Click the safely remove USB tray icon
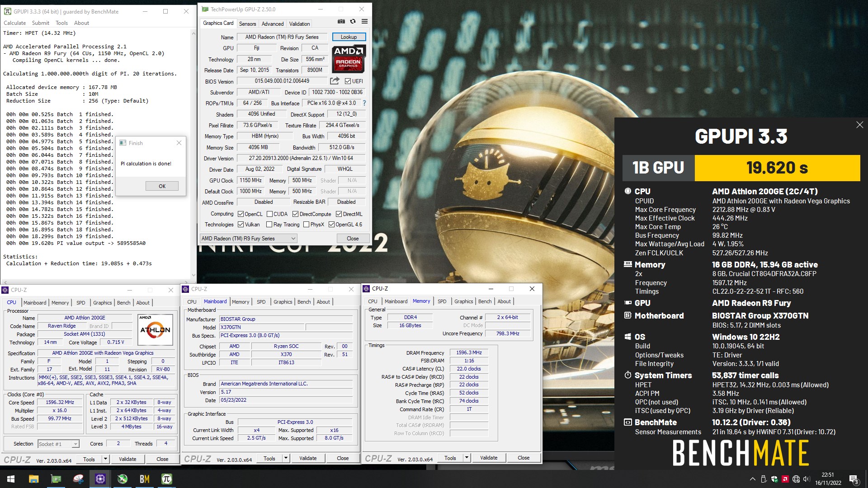The image size is (868, 488). [764, 479]
